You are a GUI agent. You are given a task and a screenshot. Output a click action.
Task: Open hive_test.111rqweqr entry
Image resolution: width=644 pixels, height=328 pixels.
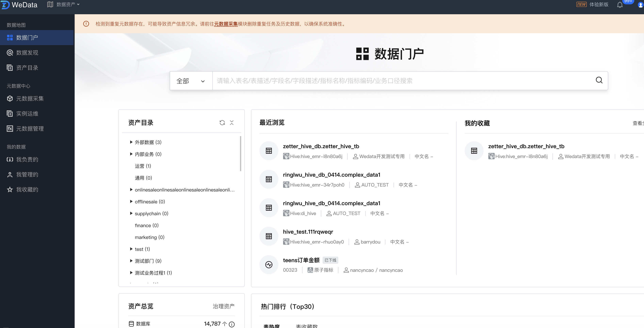coord(308,232)
